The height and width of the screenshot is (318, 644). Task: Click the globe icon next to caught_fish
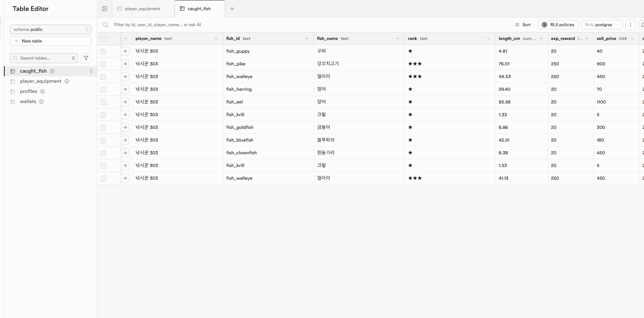pyautogui.click(x=52, y=71)
